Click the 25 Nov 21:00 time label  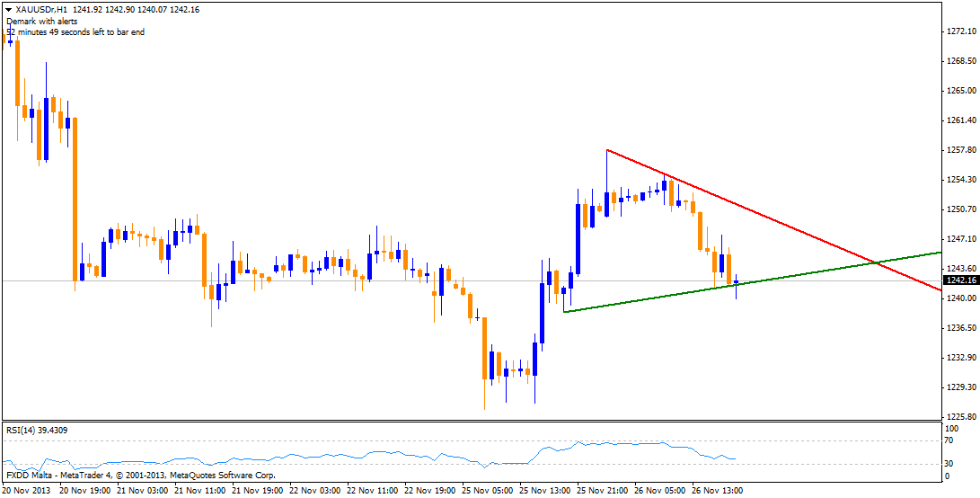(604, 491)
